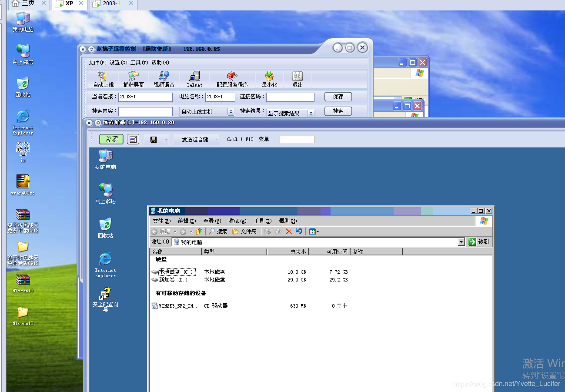Click the 当前连接 input field
Viewport: 565px width, 392px height.
coord(145,97)
